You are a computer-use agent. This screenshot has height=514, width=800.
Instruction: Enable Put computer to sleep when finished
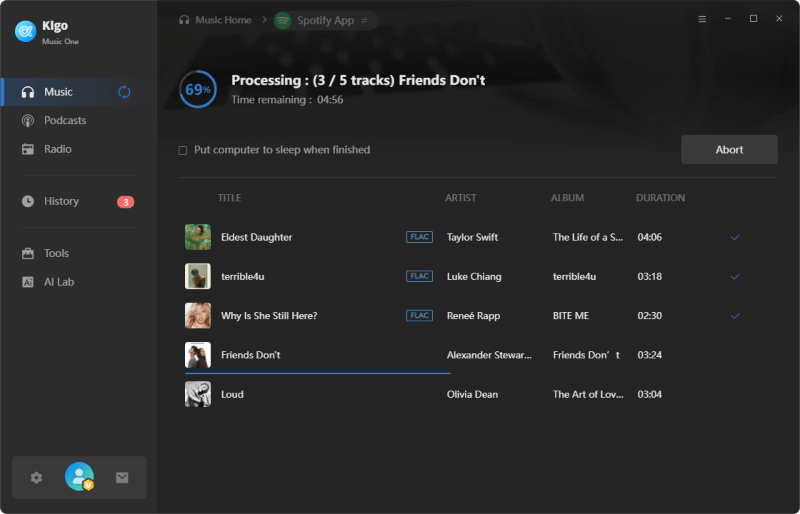(x=183, y=151)
